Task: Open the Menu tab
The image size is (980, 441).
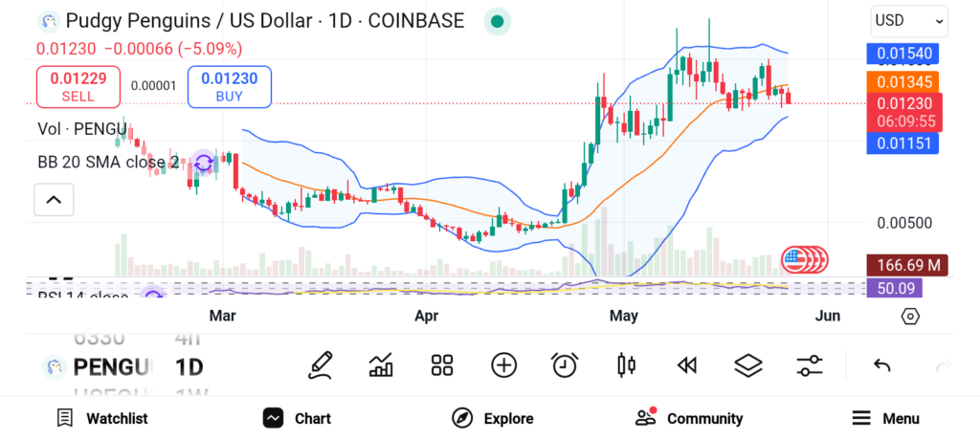Action: pos(885,418)
